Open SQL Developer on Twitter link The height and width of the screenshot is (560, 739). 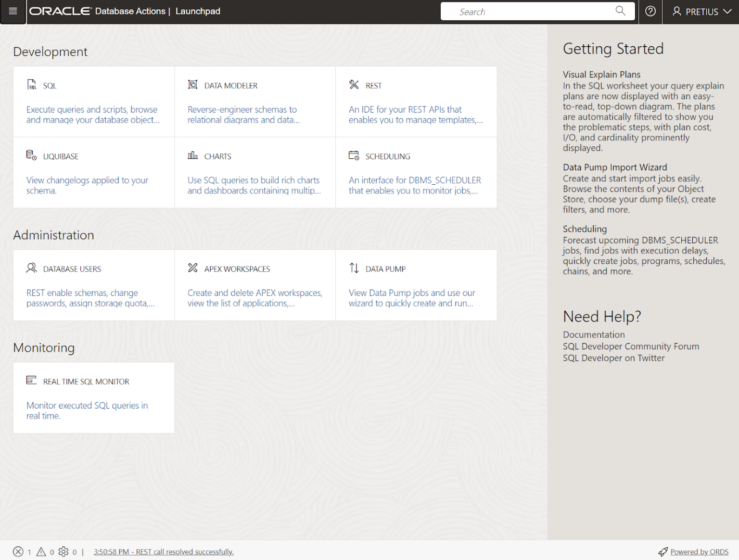(x=613, y=358)
